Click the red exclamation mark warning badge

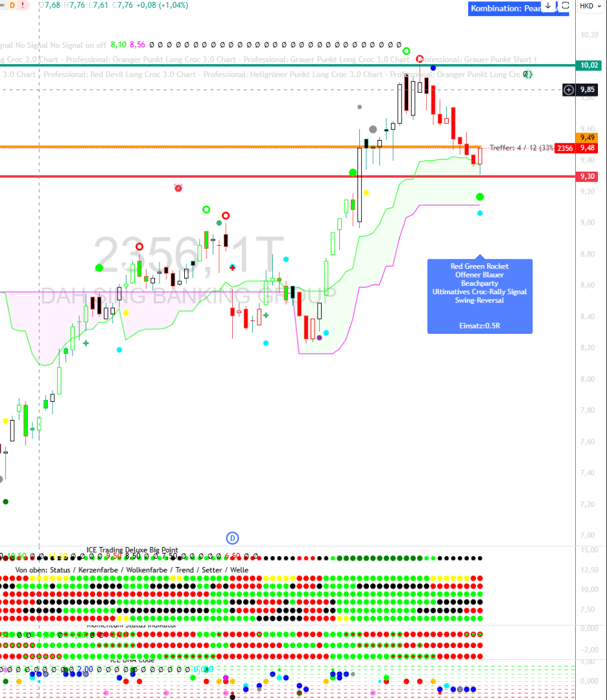23,5
